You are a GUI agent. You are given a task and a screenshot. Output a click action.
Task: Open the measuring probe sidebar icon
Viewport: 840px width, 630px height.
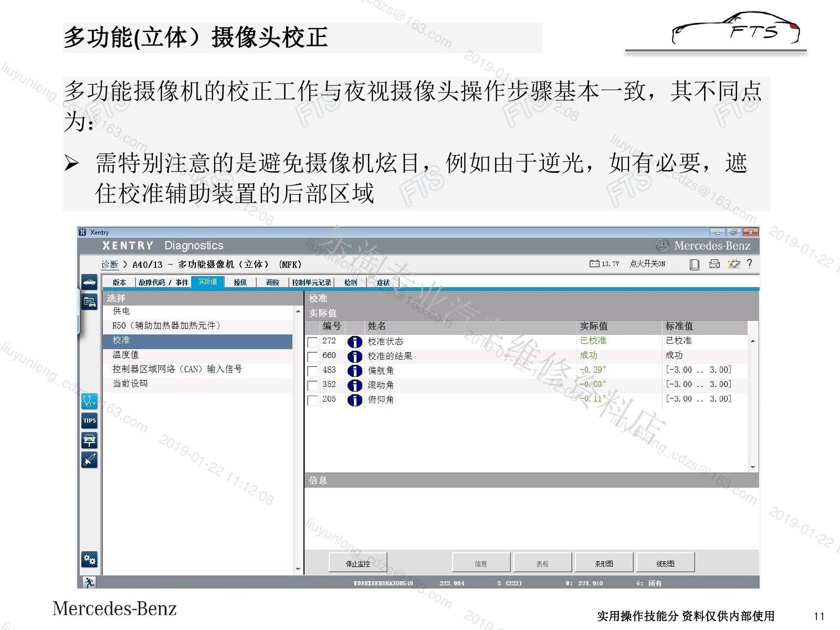pyautogui.click(x=89, y=460)
